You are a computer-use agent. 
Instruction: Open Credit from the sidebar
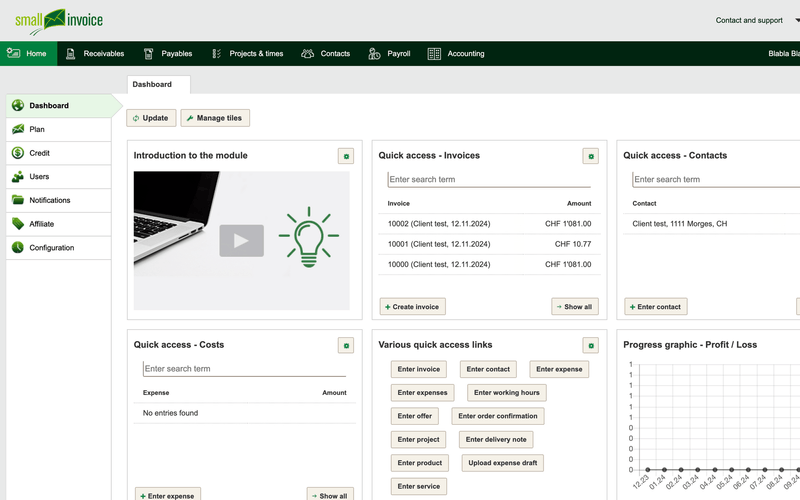(x=39, y=153)
